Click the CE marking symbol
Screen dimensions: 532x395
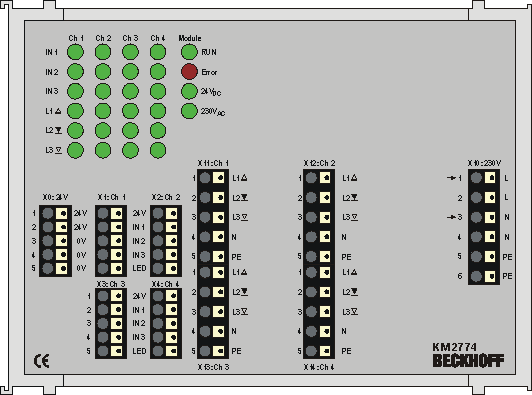[x=42, y=361]
